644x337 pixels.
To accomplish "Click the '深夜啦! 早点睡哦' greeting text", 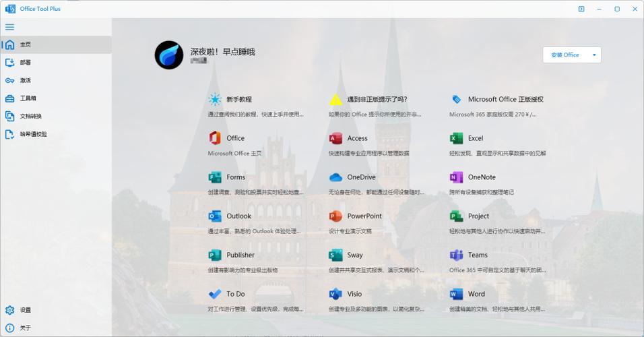I will (x=222, y=52).
